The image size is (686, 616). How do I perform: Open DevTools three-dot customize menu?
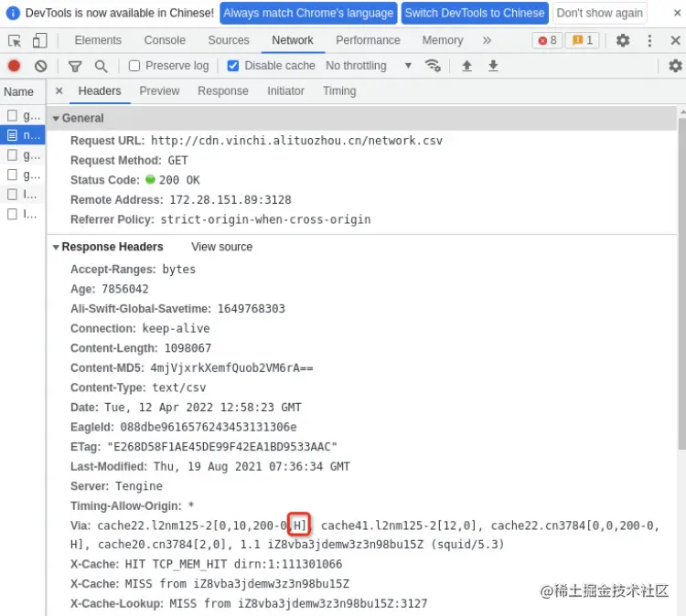649,40
